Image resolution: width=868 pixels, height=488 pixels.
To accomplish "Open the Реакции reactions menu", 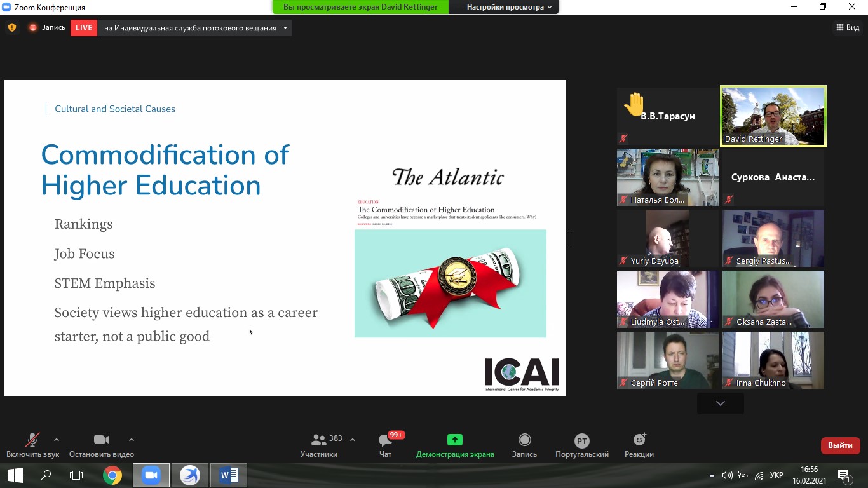I will coord(639,440).
